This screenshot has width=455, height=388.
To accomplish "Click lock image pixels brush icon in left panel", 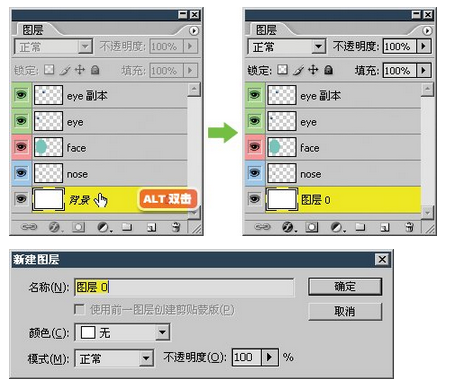I will pyautogui.click(x=65, y=70).
